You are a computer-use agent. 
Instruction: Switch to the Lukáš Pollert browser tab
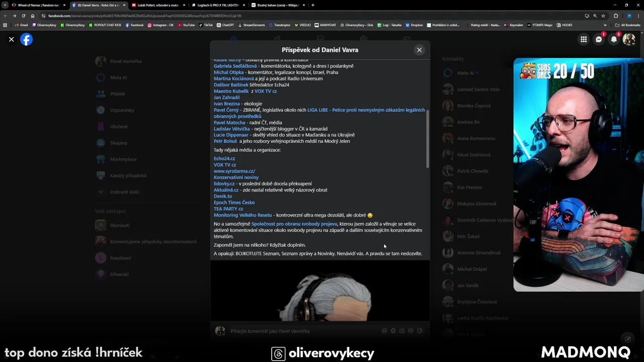pyautogui.click(x=157, y=5)
